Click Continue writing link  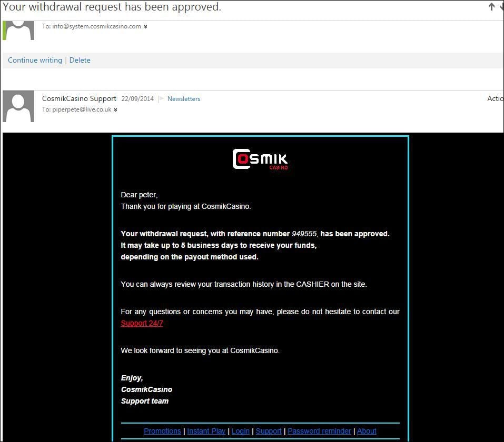pos(35,60)
